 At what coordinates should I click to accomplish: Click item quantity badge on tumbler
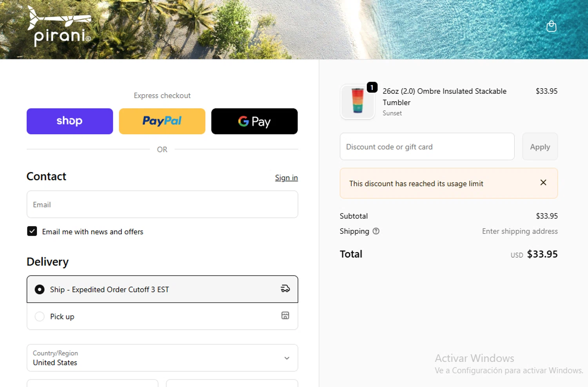point(372,87)
